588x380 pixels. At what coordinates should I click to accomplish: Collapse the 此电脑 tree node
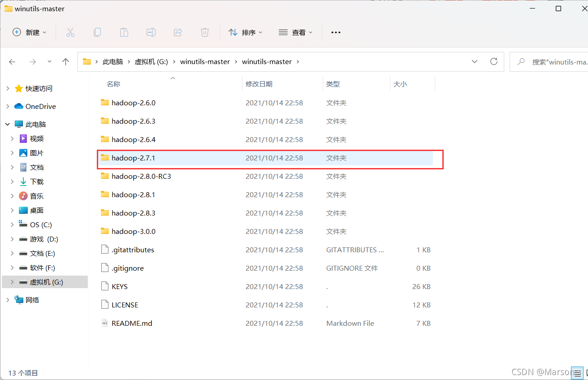(x=7, y=124)
